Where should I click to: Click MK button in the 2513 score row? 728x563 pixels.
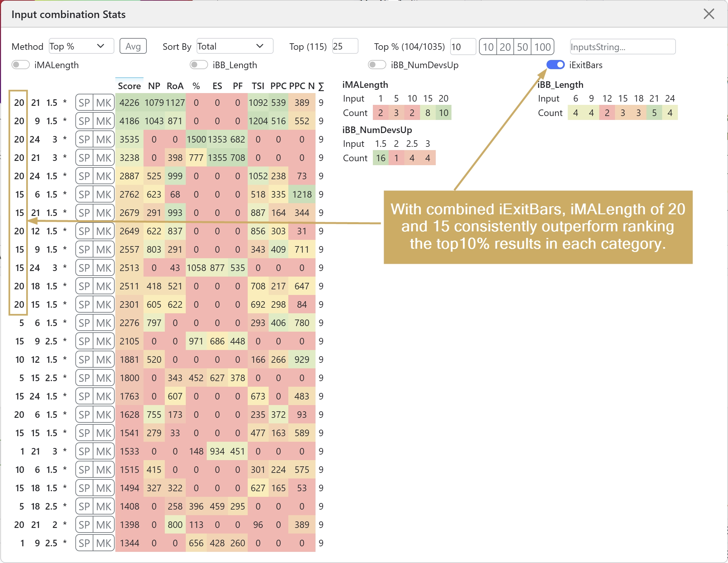click(104, 268)
